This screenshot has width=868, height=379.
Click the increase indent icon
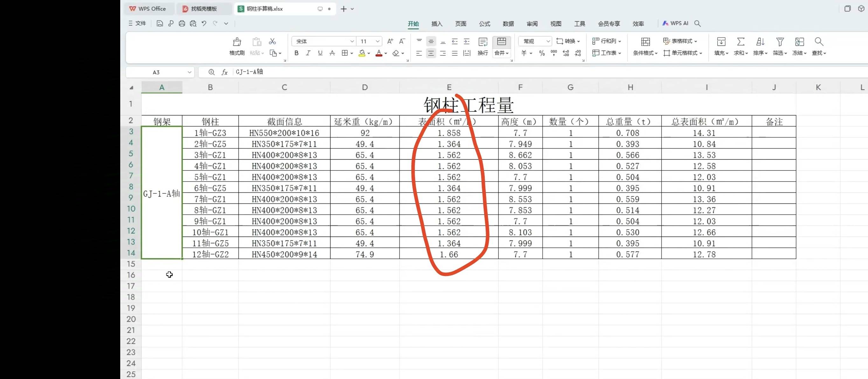point(467,41)
